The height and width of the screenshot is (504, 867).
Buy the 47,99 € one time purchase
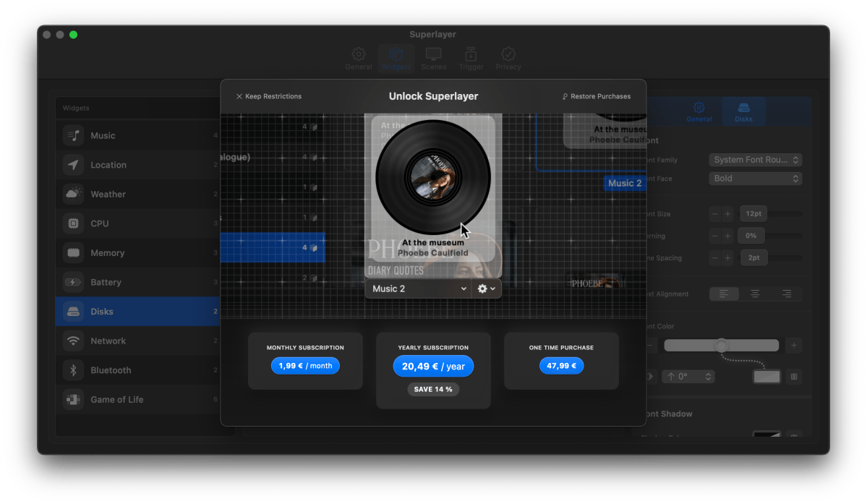pos(561,366)
